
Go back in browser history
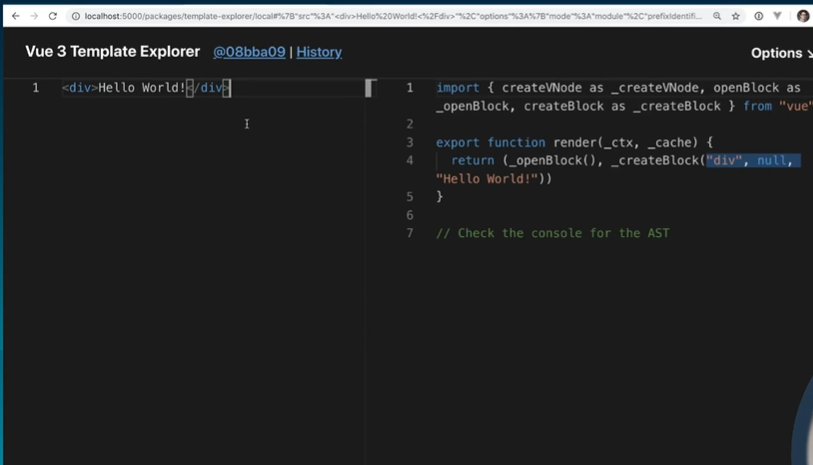point(16,16)
